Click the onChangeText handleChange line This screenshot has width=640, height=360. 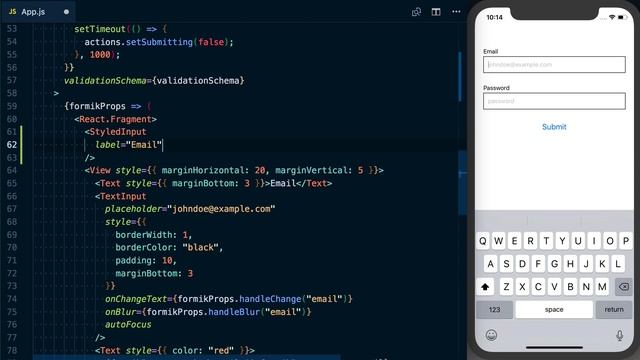[229, 299]
